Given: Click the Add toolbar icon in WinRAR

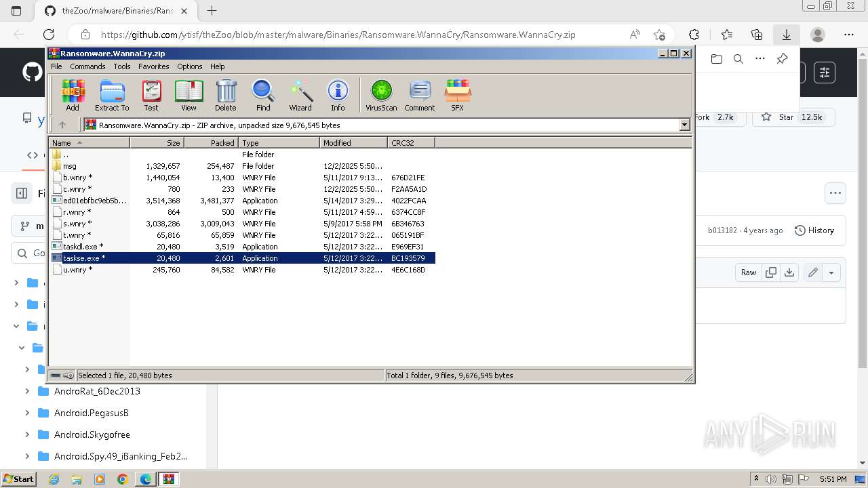Looking at the screenshot, I should coord(73,95).
